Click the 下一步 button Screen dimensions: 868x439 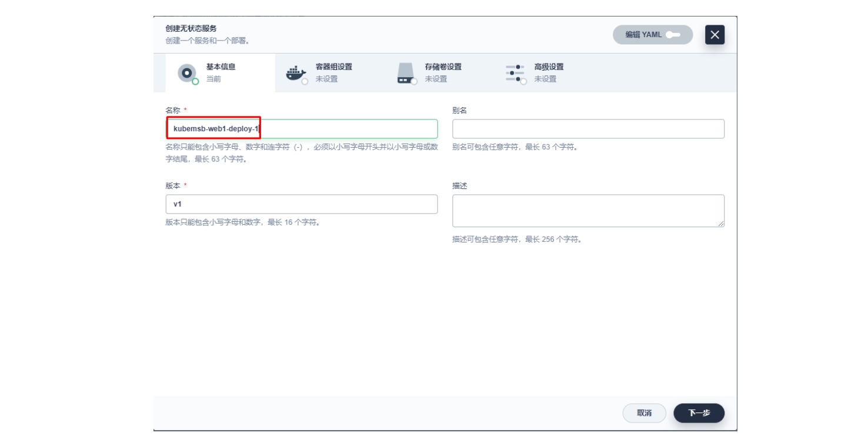[699, 413]
